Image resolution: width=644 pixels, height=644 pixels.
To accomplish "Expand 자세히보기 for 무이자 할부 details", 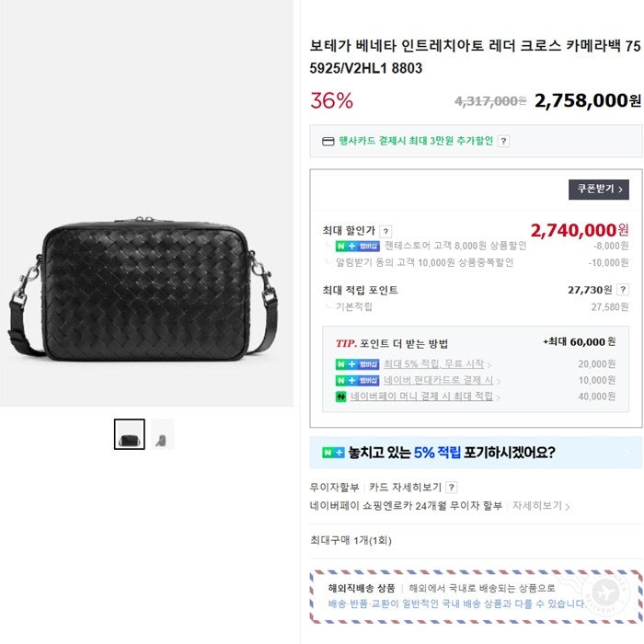I will pyautogui.click(x=541, y=506).
